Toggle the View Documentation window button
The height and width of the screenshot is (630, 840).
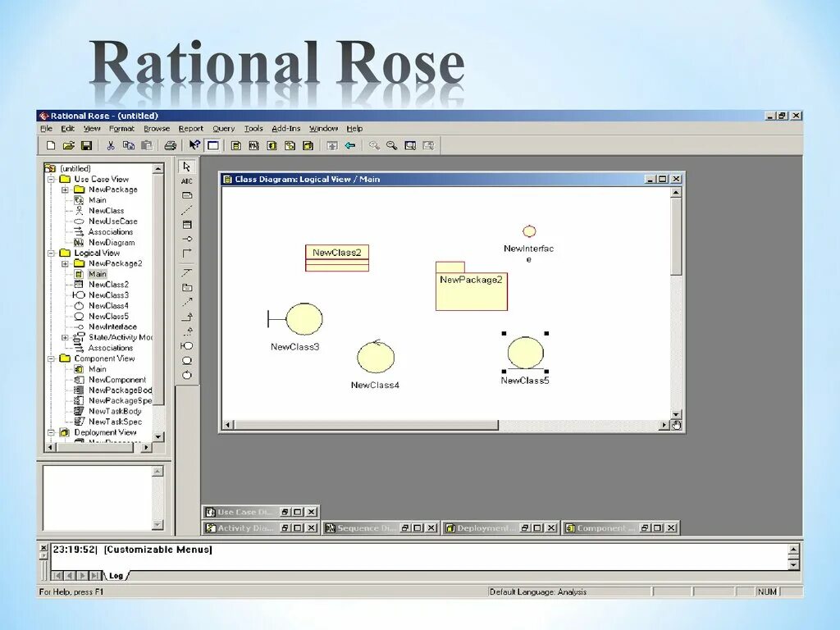coord(213,145)
